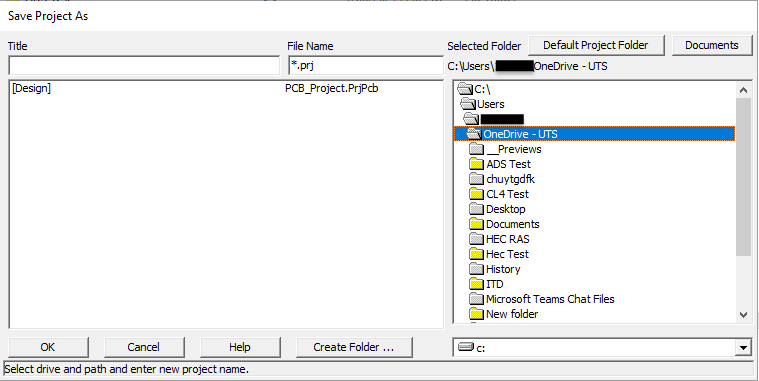This screenshot has width=759, height=381.
Task: Click the Documents shortcut button
Action: [712, 46]
